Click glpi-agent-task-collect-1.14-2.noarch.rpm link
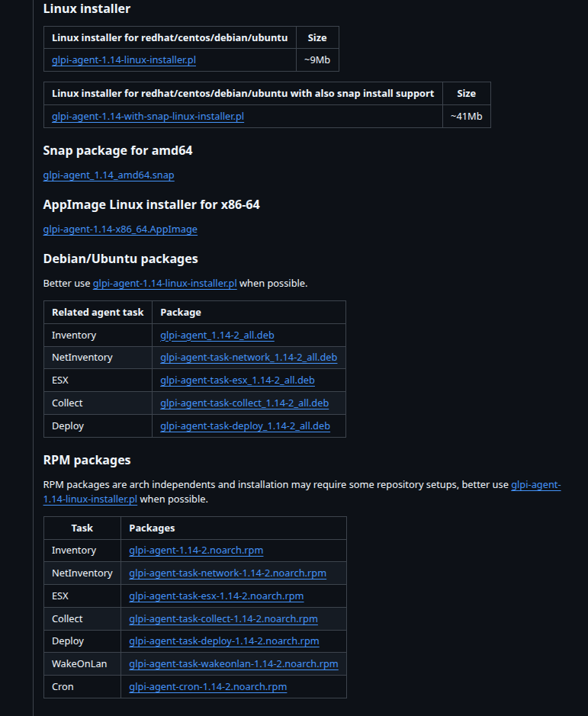The width and height of the screenshot is (588, 716). (x=223, y=619)
